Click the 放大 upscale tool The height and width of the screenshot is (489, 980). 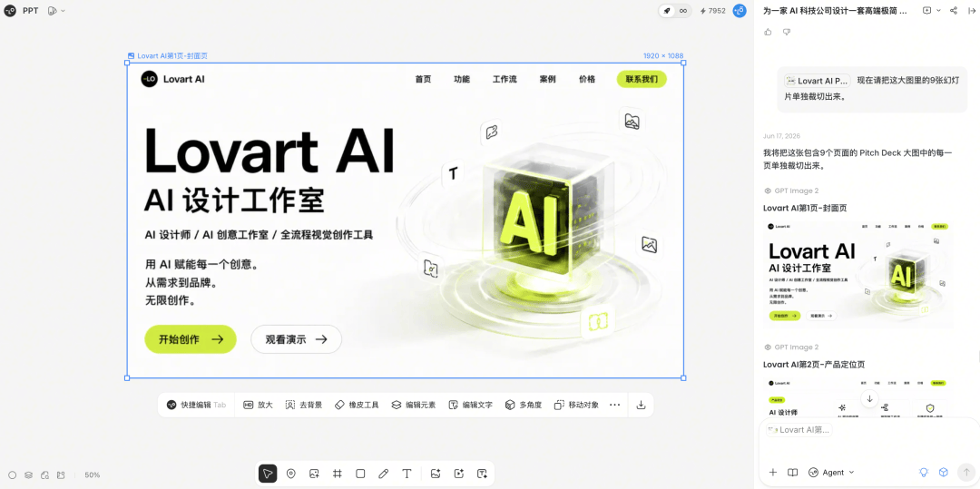(258, 405)
